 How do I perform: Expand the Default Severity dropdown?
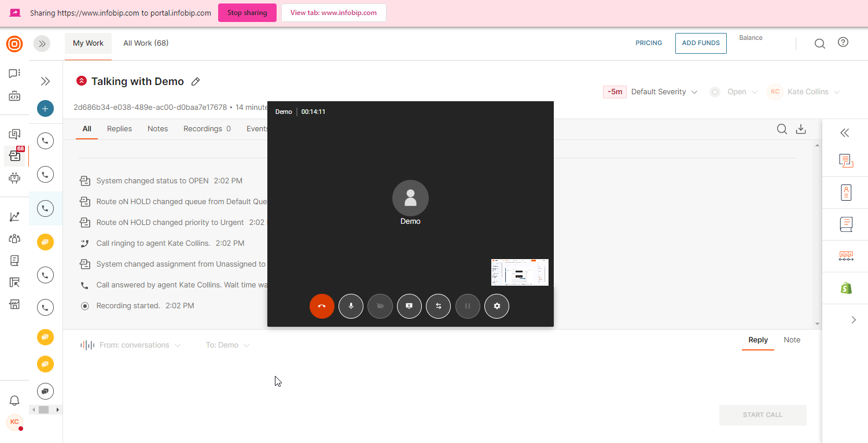coord(664,92)
